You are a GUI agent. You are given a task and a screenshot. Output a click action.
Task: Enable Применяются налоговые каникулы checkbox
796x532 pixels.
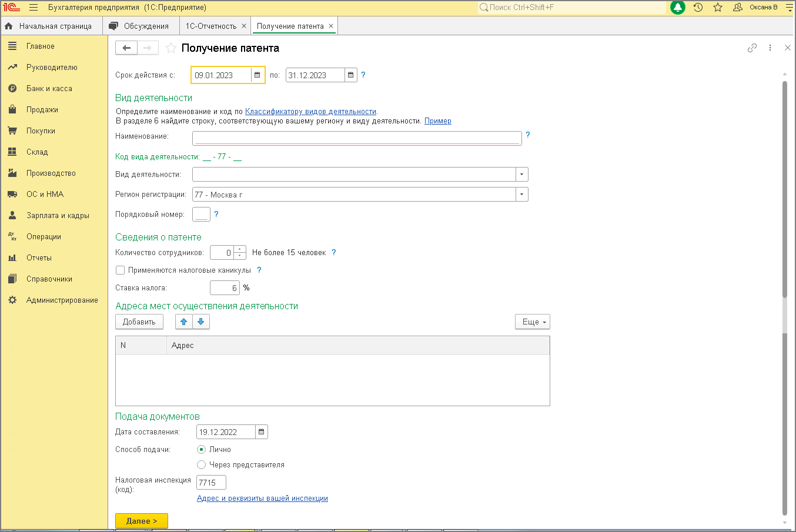click(x=121, y=270)
